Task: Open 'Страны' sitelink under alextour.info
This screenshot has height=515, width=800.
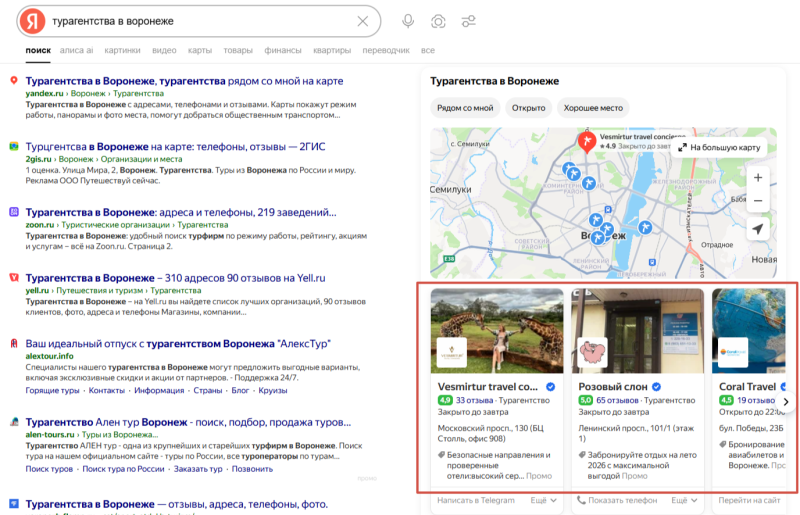Action: click(x=208, y=390)
